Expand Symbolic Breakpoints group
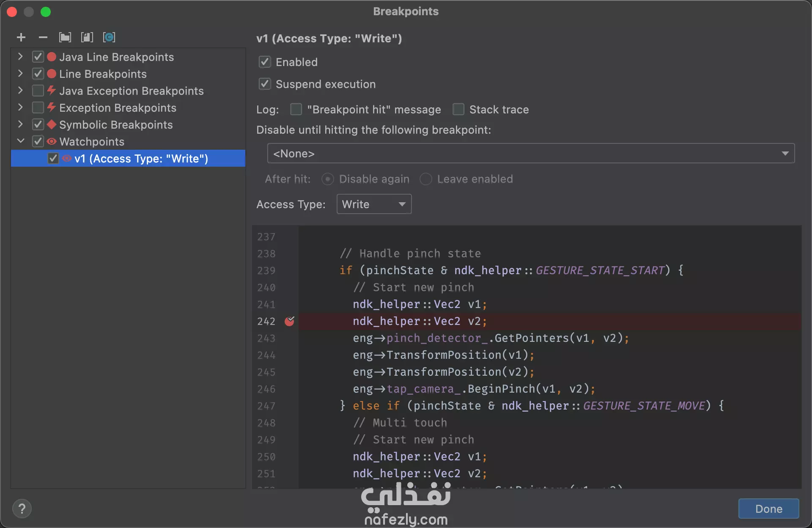The image size is (812, 528). click(x=20, y=124)
